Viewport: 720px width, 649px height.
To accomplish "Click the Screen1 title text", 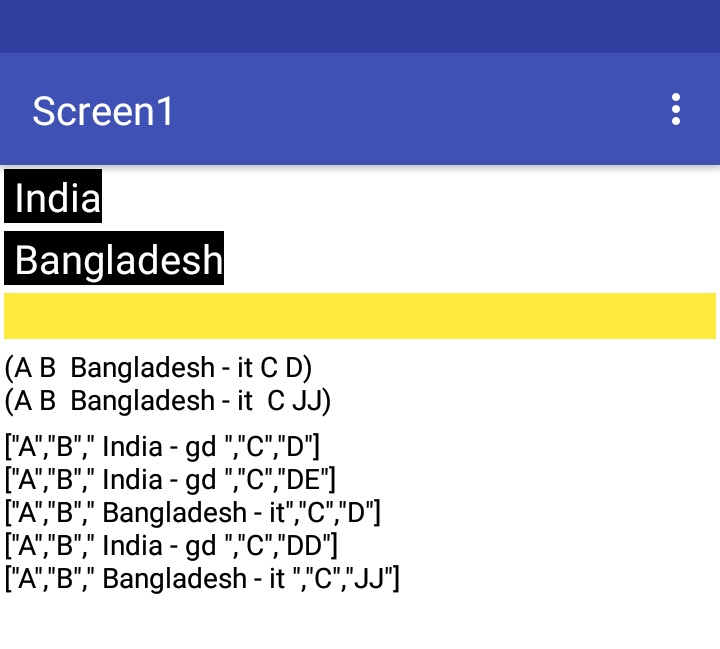I will tap(103, 110).
